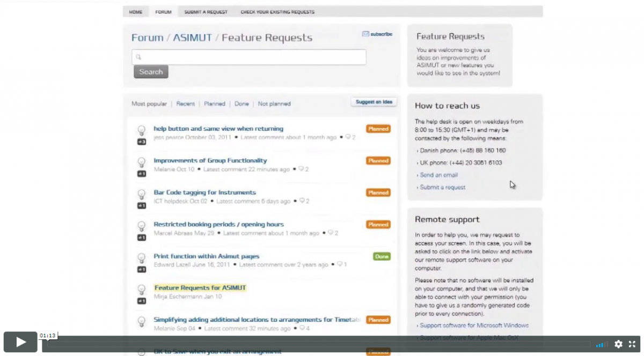The width and height of the screenshot is (644, 356).
Task: Open video settings gear
Action: pos(618,344)
